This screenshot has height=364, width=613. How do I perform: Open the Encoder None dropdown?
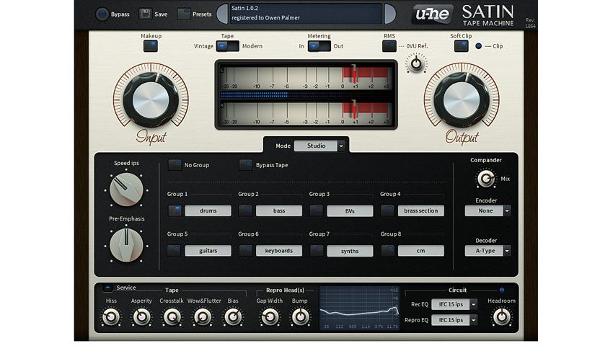coord(488,210)
